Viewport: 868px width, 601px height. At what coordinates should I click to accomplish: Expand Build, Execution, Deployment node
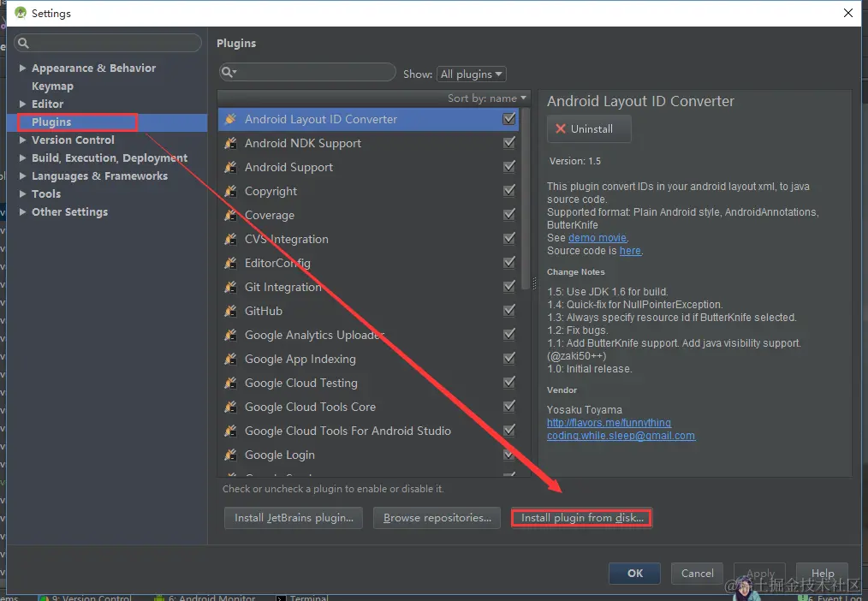pos(23,158)
